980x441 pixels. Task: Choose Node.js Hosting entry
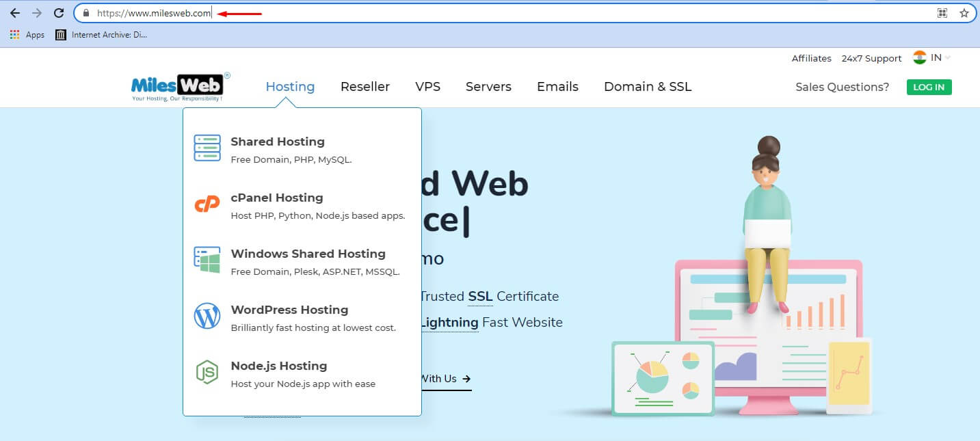[x=279, y=366]
